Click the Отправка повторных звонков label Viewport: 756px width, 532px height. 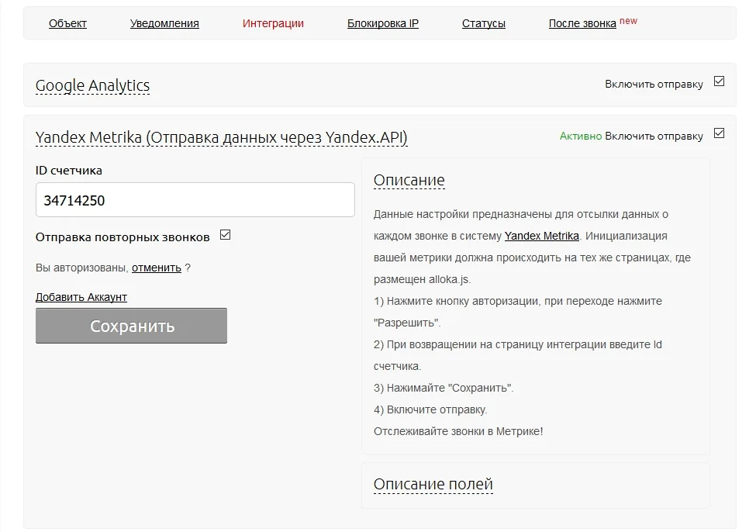[123, 237]
